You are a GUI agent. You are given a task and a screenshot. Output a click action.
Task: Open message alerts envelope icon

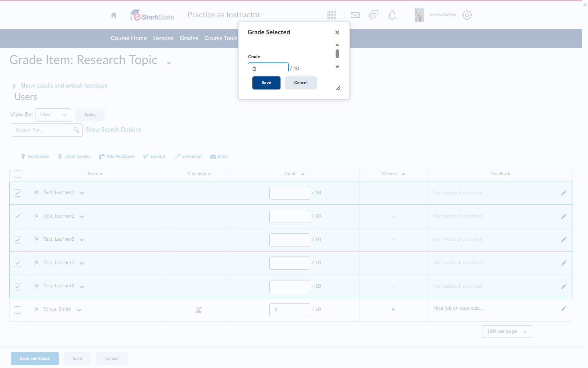coord(355,15)
